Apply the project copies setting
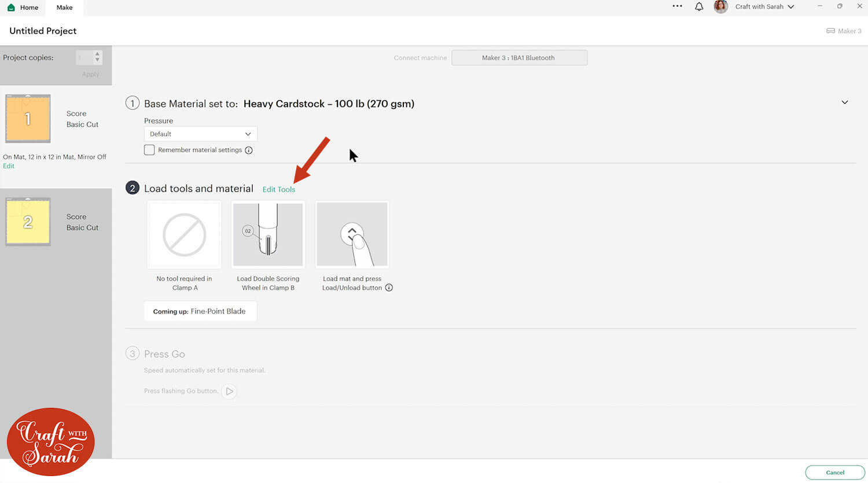This screenshot has width=868, height=483. [x=90, y=74]
